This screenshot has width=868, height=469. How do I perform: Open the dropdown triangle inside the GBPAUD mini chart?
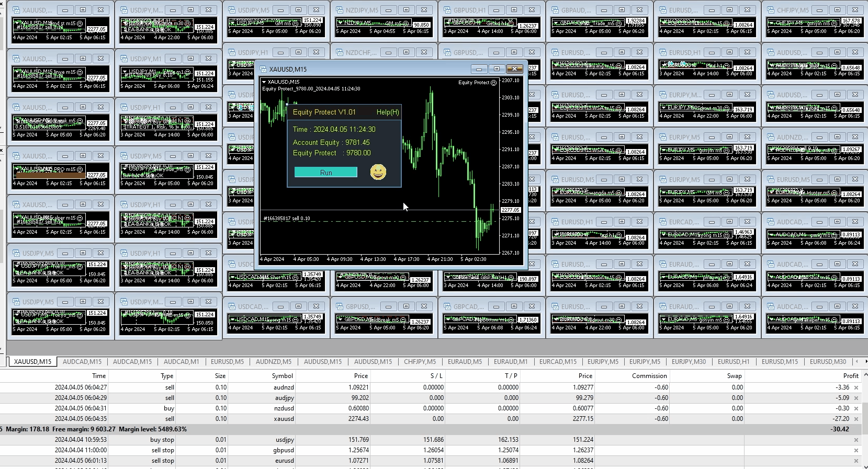click(x=555, y=22)
